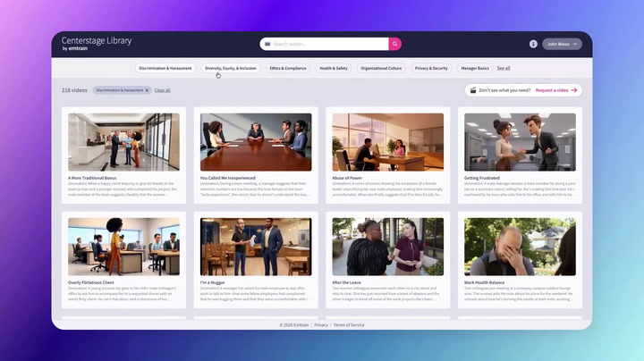644x361 pixels.
Task: Click the title text 'Getting Frustrated'
Action: 482,178
